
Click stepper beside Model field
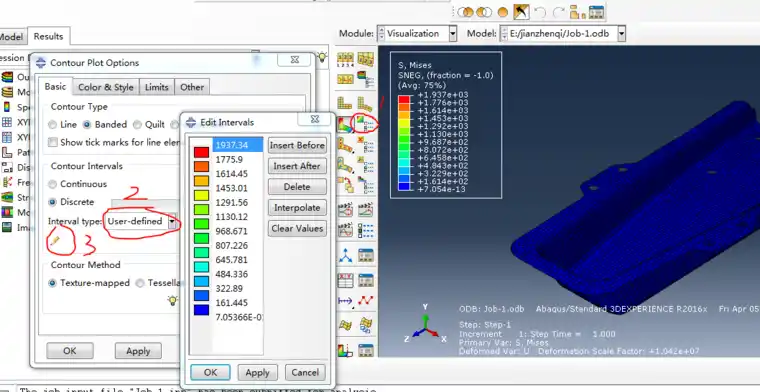504,33
